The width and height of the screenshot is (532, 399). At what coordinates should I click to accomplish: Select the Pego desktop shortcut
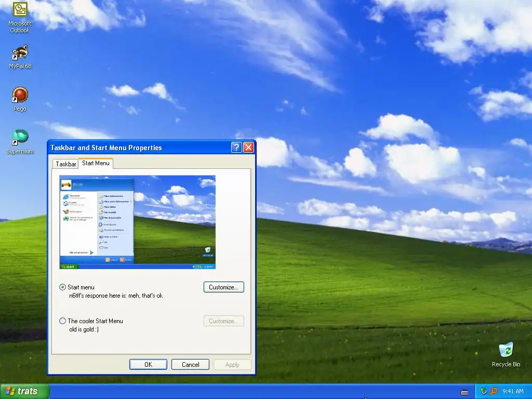click(20, 99)
